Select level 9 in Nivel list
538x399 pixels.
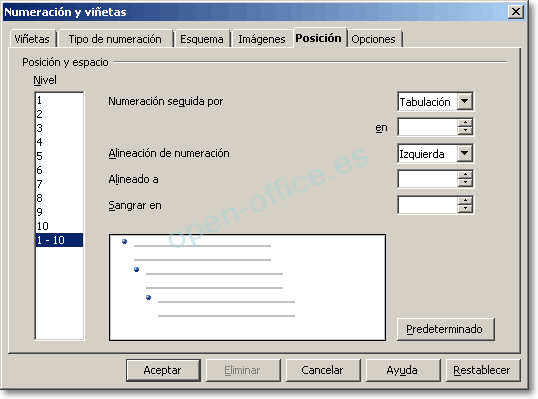(x=59, y=212)
